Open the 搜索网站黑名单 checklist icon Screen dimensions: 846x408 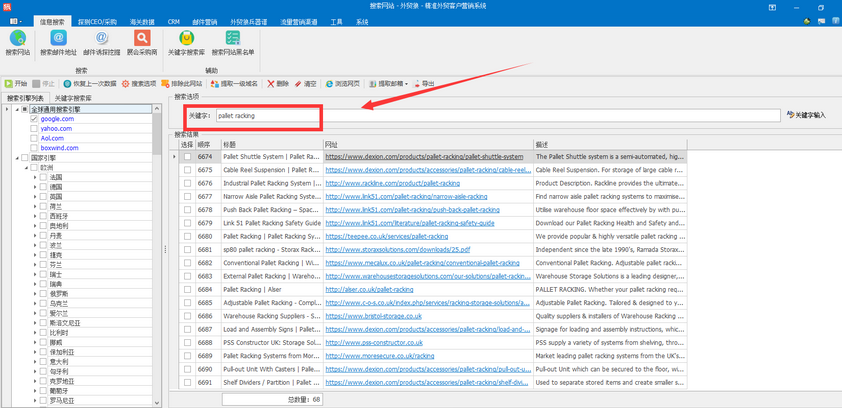point(233,38)
